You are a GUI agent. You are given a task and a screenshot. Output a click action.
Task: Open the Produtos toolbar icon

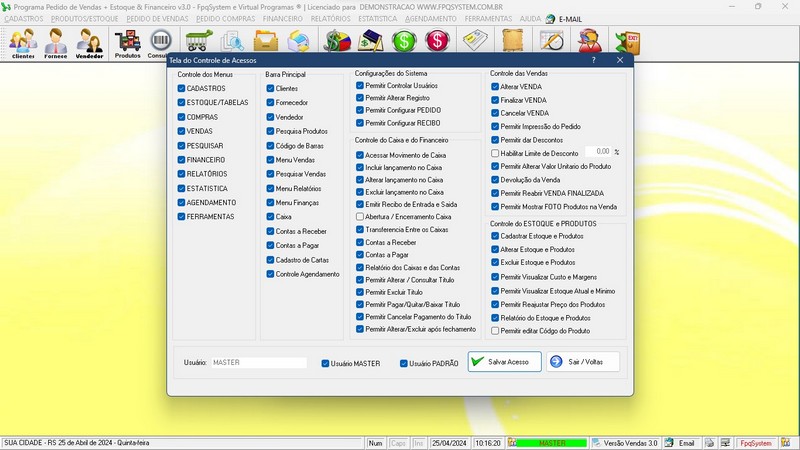[x=128, y=43]
